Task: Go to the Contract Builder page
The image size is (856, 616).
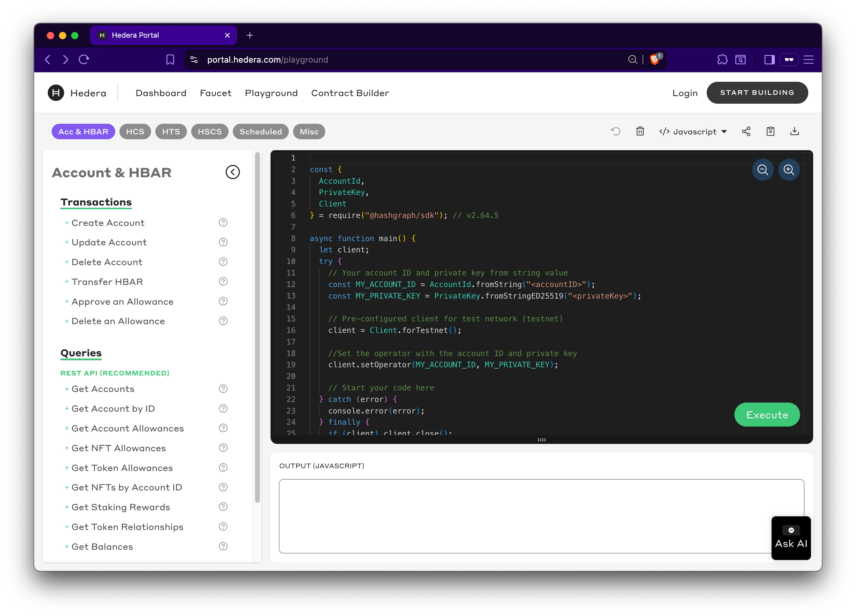Action: coord(350,93)
